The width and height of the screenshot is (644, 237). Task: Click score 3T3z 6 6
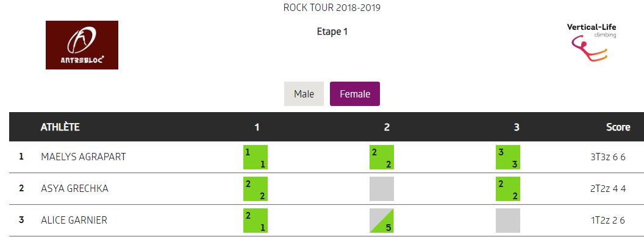[608, 157]
